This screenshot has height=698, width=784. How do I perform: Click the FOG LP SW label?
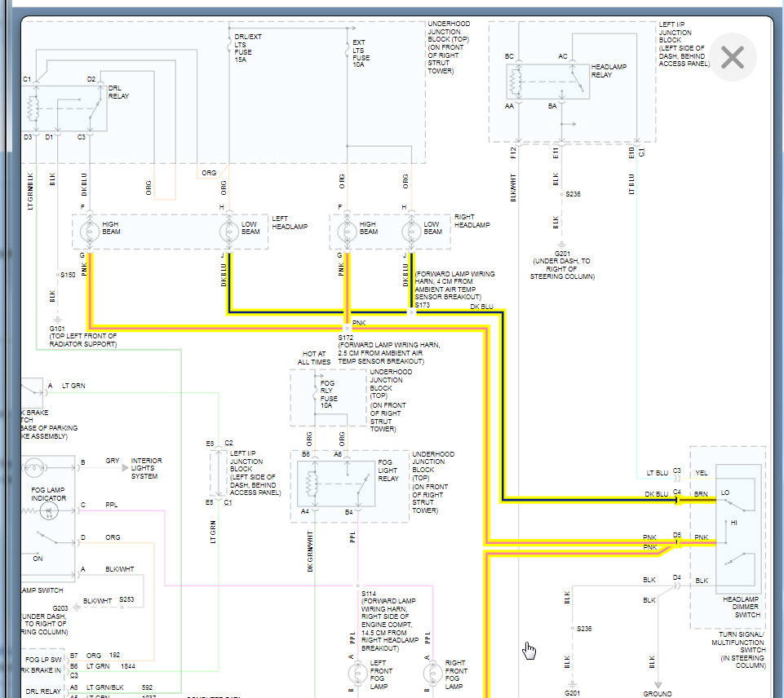(43, 660)
